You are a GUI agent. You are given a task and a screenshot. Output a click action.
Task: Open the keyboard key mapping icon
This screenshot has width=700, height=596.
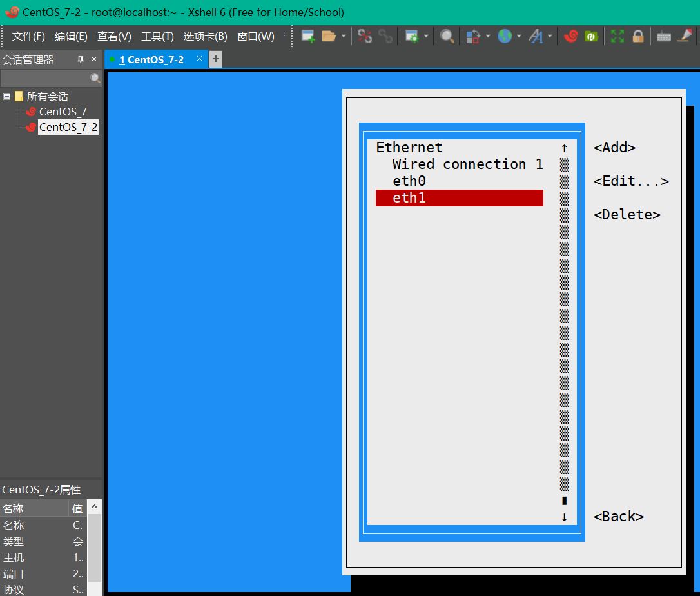(x=664, y=37)
